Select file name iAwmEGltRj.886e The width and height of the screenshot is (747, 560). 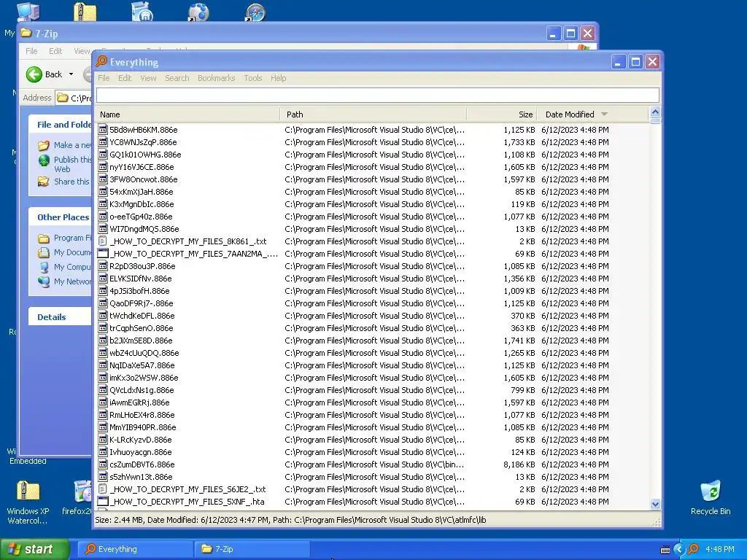coord(139,402)
